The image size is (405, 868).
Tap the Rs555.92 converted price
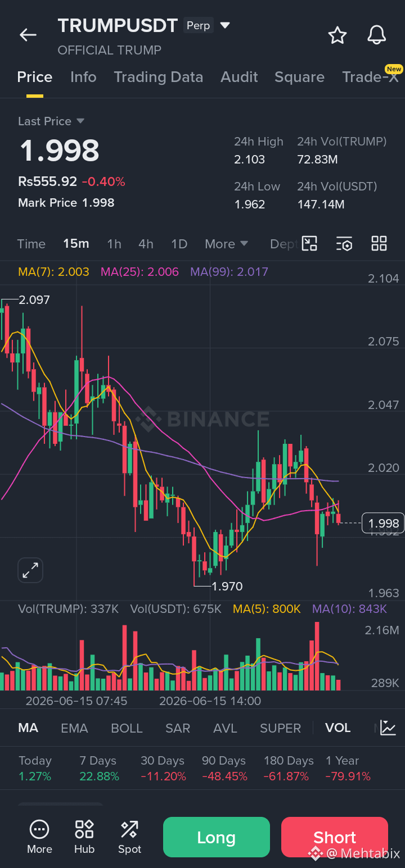tap(47, 181)
